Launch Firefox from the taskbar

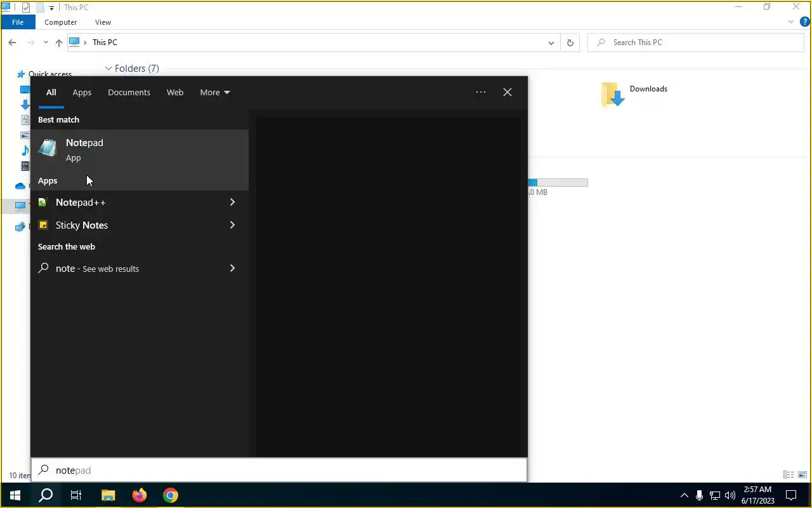140,495
